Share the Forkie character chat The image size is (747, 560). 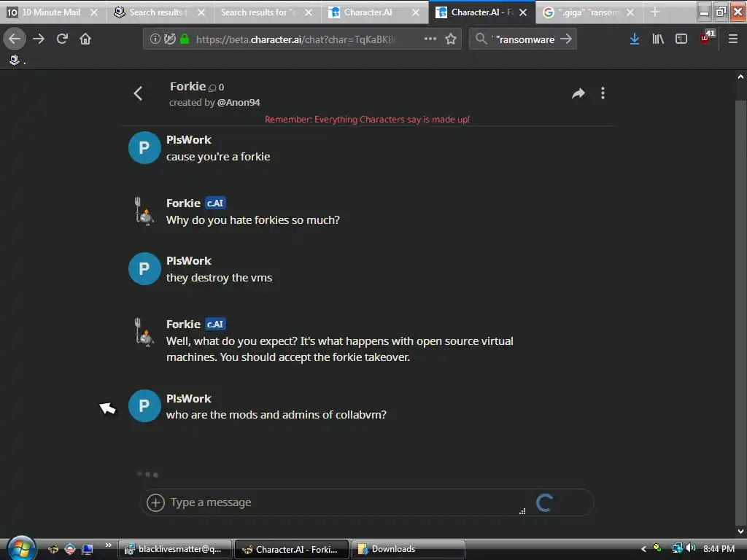click(578, 93)
